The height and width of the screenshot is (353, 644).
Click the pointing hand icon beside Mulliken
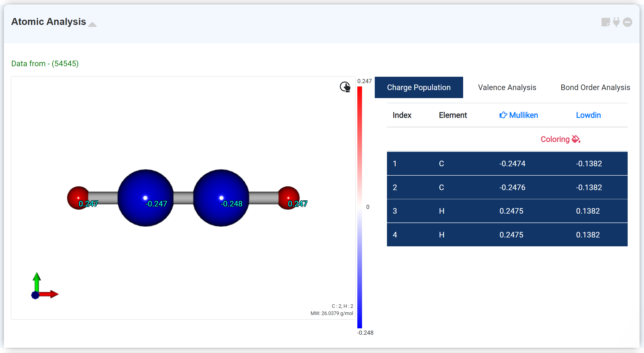tap(503, 115)
